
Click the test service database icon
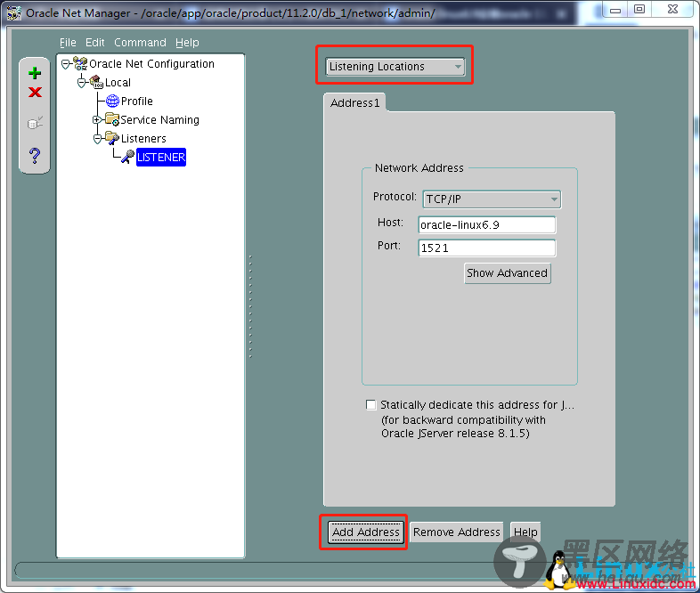tap(35, 123)
